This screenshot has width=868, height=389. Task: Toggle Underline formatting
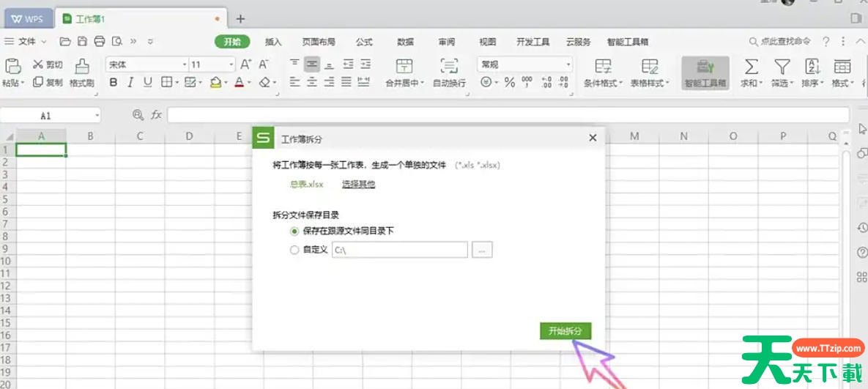pyautogui.click(x=147, y=83)
